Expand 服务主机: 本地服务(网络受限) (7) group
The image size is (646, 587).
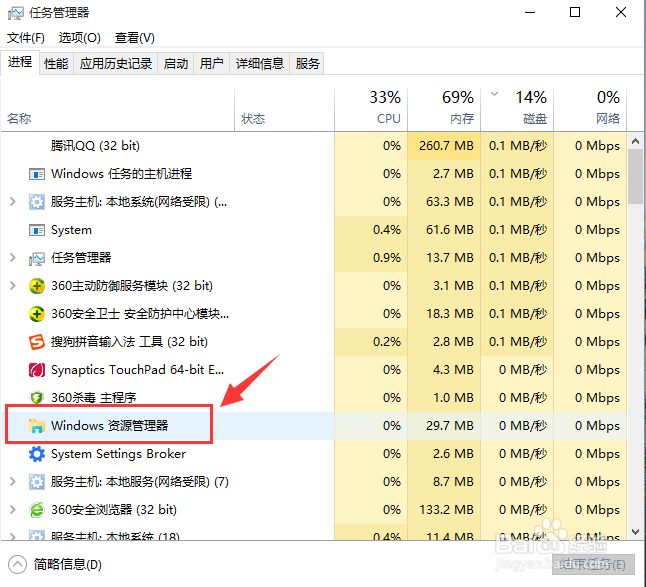point(13,482)
